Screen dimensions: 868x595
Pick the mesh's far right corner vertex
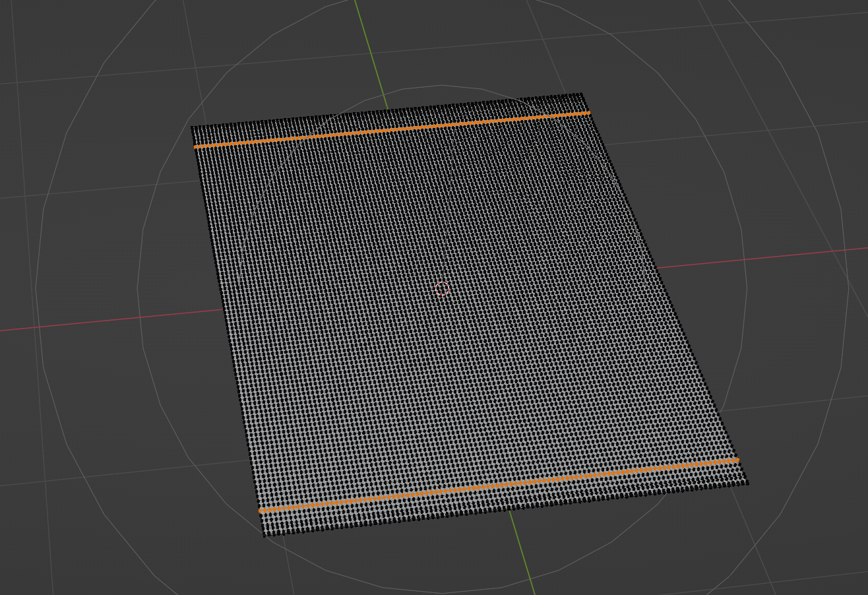point(581,94)
